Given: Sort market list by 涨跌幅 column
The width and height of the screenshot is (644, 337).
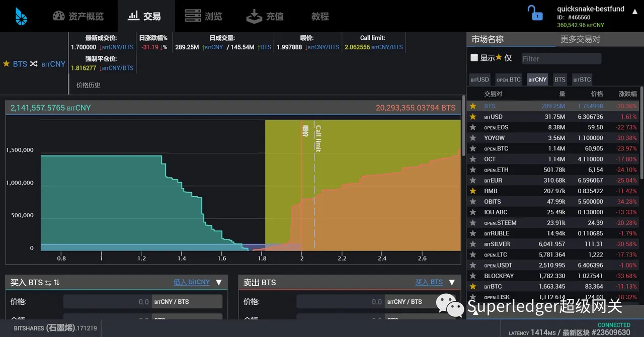Looking at the screenshot, I should pyautogui.click(x=627, y=94).
